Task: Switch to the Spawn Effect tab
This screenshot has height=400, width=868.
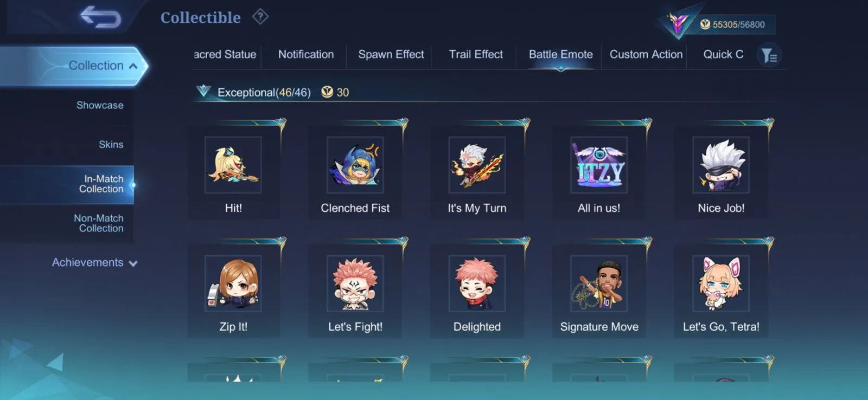Action: pyautogui.click(x=391, y=54)
